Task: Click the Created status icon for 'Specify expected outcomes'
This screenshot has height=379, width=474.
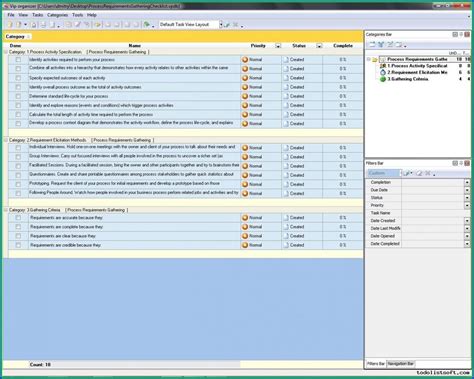Action: click(286, 78)
